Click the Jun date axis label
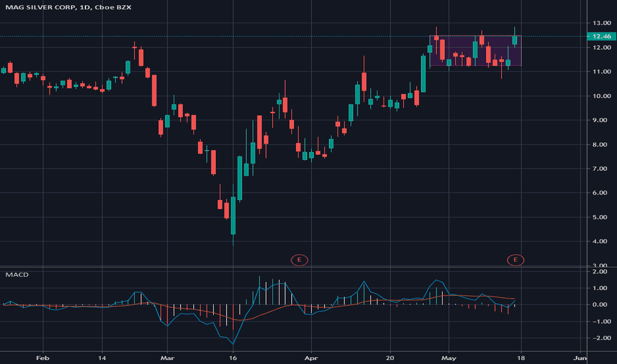 (580, 358)
